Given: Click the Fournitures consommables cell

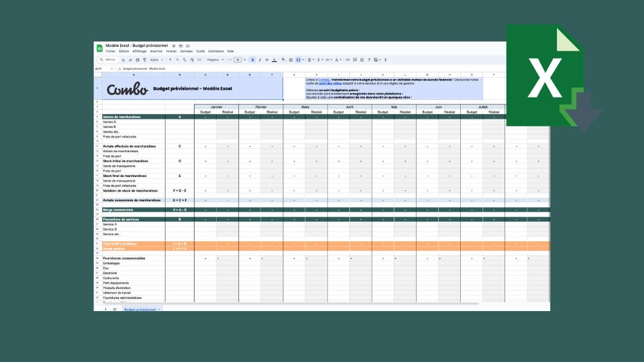Looking at the screenshot, I should [124, 259].
